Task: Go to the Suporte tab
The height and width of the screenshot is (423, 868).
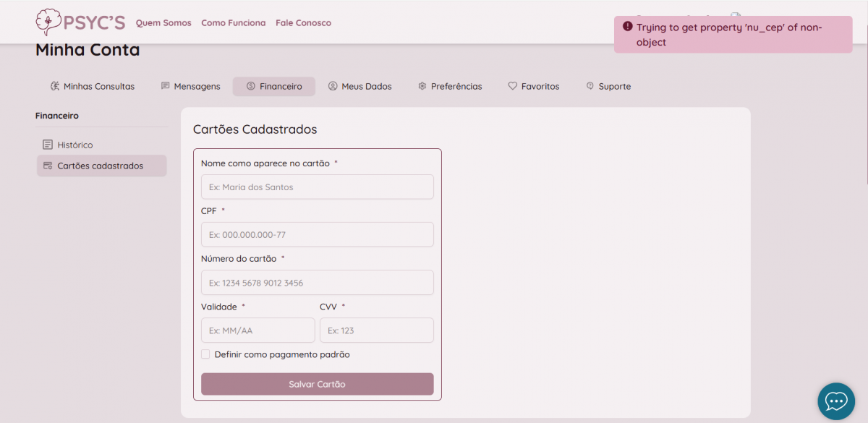Action: pos(608,86)
